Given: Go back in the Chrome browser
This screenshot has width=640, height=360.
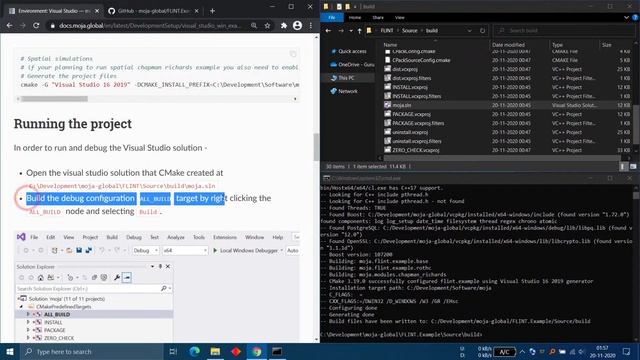Looking at the screenshot, I should click(x=9, y=25).
